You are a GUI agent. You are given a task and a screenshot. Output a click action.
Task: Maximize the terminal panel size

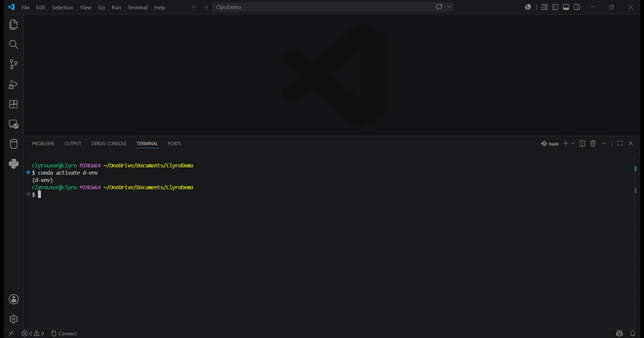pos(620,144)
